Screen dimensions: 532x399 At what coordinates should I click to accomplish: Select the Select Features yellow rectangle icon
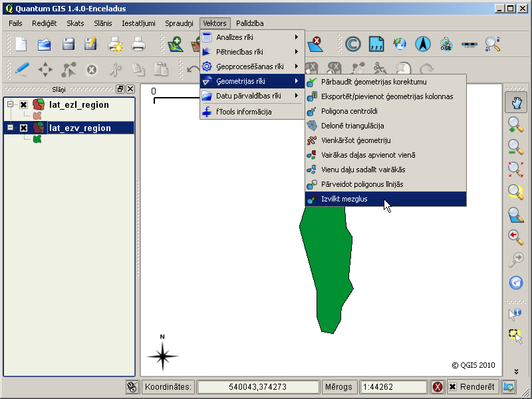coord(515,336)
